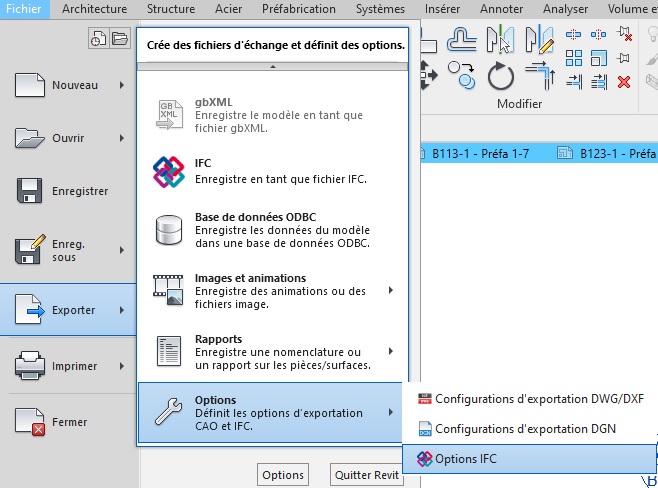Choose Options IFC in the submenu

click(529, 459)
